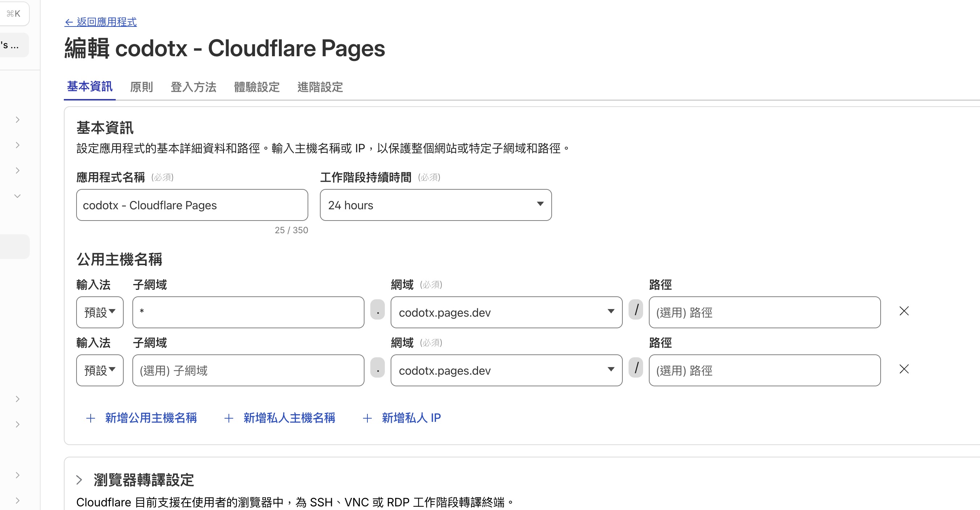980x510 pixels.
Task: Switch to the 登入方法 tab
Action: (x=193, y=87)
